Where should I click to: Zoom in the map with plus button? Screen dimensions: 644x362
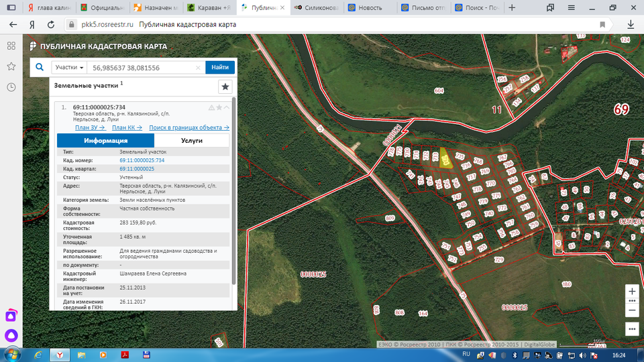pos(632,292)
